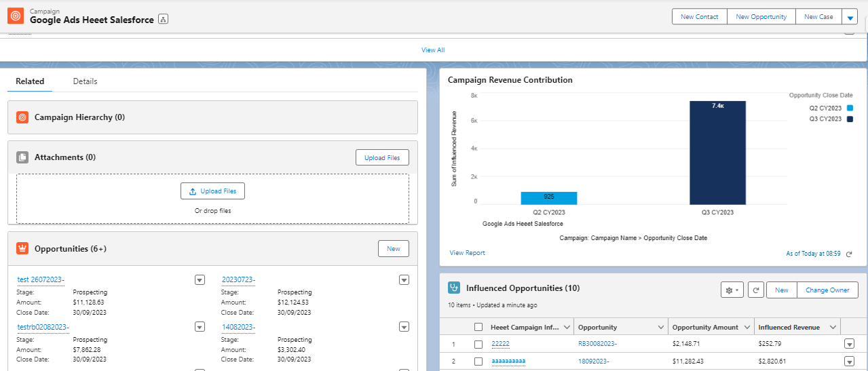Open Heeet Campaign Inf... column menu

point(567,328)
